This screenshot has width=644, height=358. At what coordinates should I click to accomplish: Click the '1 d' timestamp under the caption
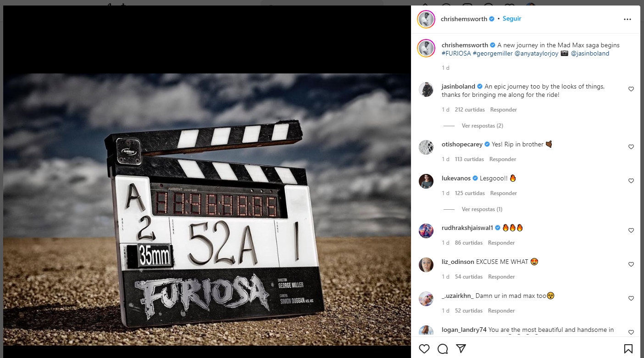click(445, 68)
